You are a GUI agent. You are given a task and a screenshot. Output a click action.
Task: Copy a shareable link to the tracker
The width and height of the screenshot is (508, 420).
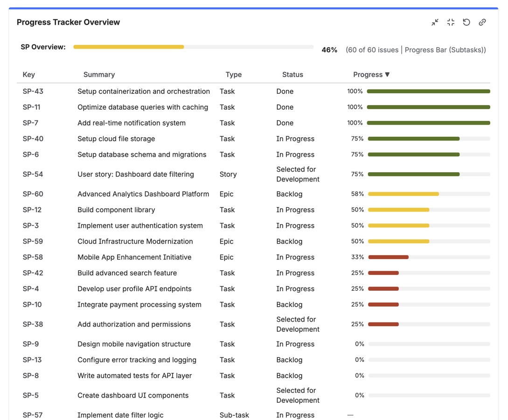pyautogui.click(x=482, y=22)
